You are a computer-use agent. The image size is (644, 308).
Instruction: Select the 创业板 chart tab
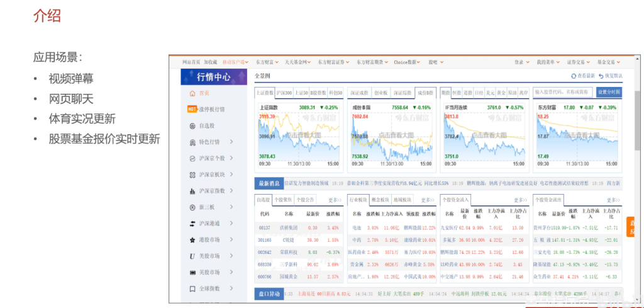pos(380,93)
